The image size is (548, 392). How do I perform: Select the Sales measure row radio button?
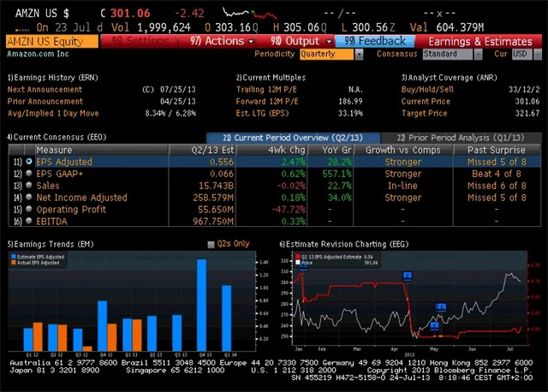pos(29,185)
